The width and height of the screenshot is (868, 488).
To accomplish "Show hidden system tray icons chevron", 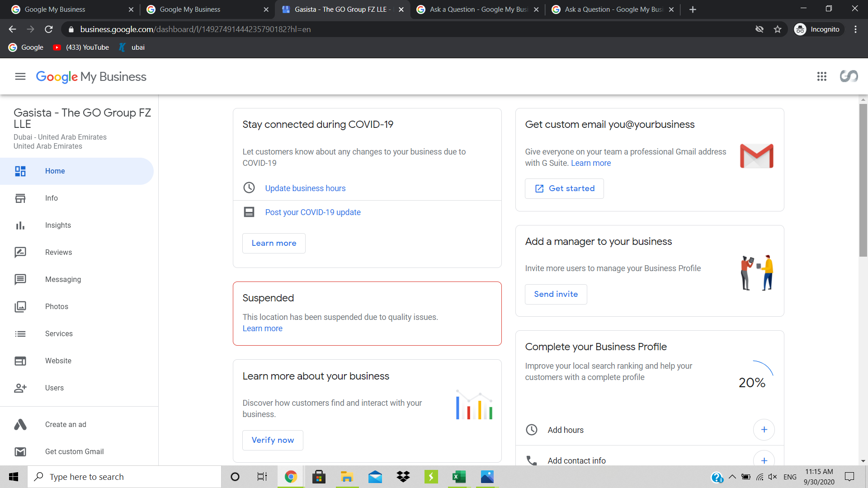I will click(x=732, y=477).
